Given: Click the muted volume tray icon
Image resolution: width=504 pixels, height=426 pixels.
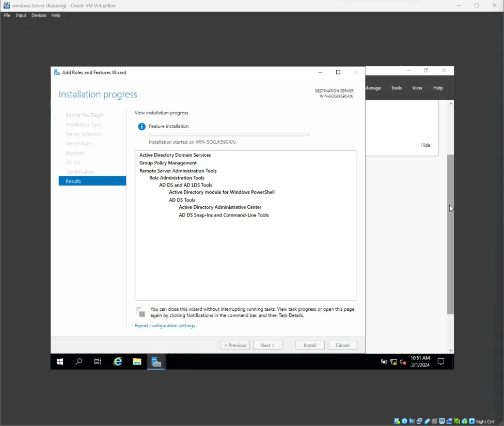Looking at the screenshot, I should pos(403,362).
